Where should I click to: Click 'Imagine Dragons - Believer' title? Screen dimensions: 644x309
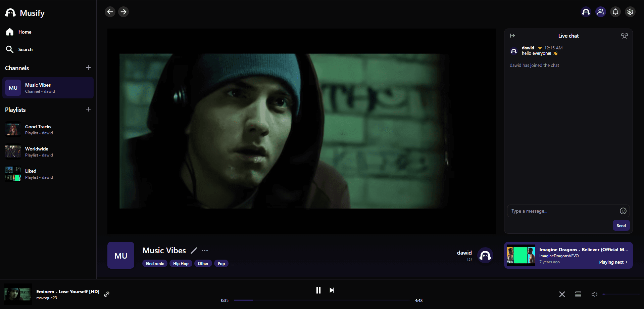point(584,250)
